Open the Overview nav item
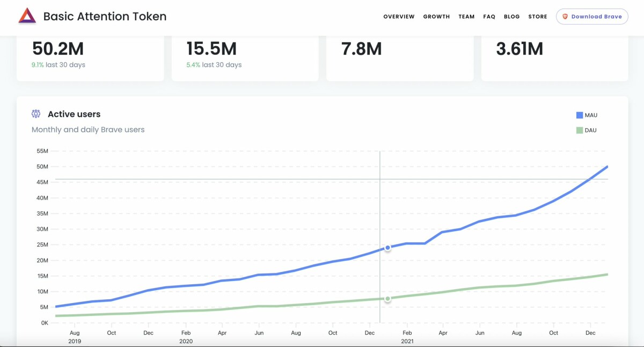The height and width of the screenshot is (347, 644). 399,17
